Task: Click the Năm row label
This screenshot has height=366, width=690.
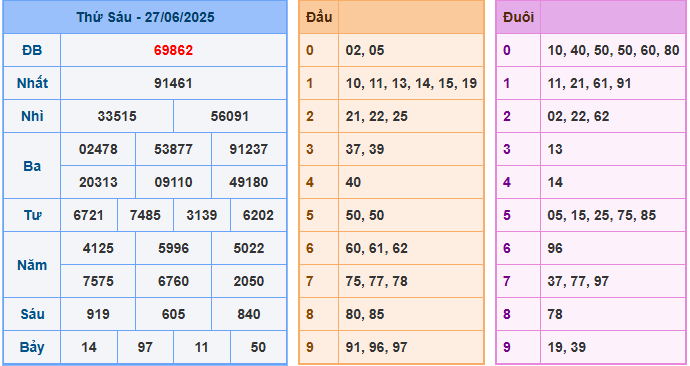Action: 32,265
